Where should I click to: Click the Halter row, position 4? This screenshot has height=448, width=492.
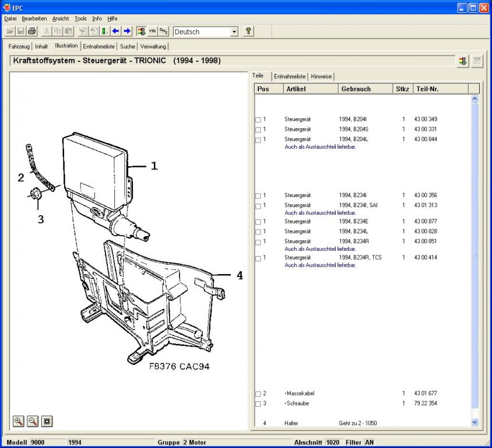coord(363,423)
